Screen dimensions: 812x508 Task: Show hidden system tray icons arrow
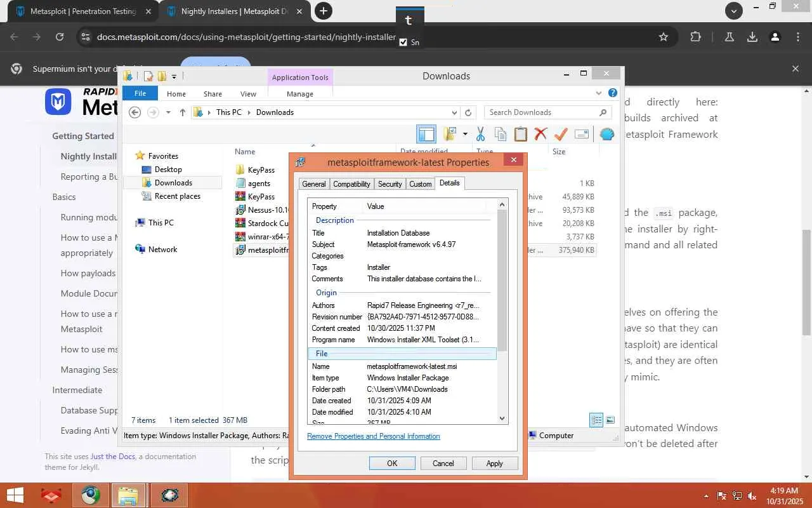click(706, 496)
